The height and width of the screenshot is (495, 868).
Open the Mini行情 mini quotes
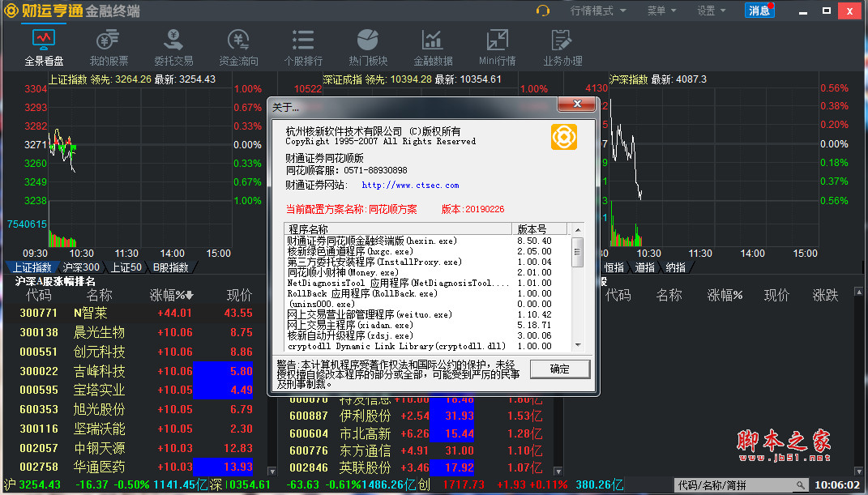pos(497,47)
